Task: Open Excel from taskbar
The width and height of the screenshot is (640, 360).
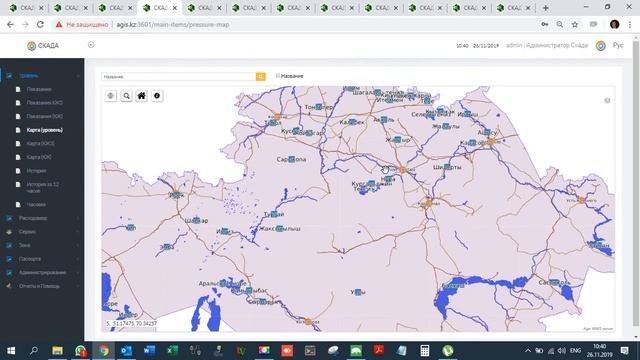Action: click(172, 351)
